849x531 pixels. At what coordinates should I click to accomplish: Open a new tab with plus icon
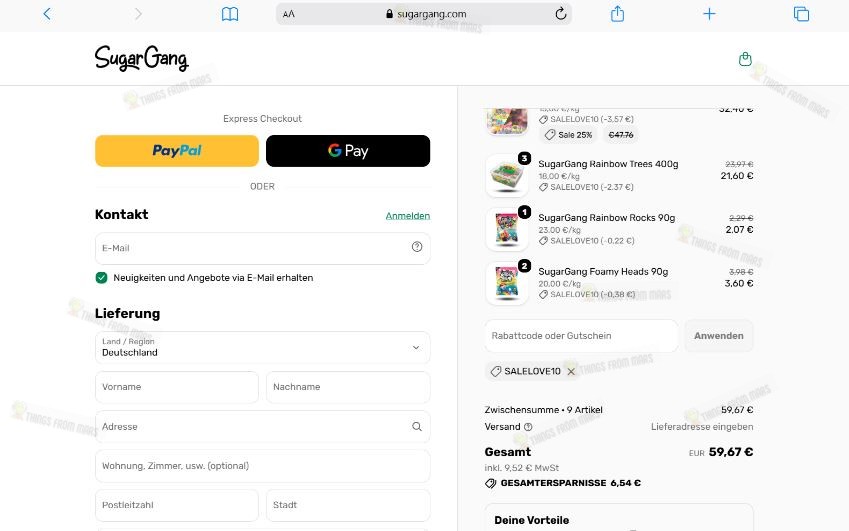click(x=709, y=14)
